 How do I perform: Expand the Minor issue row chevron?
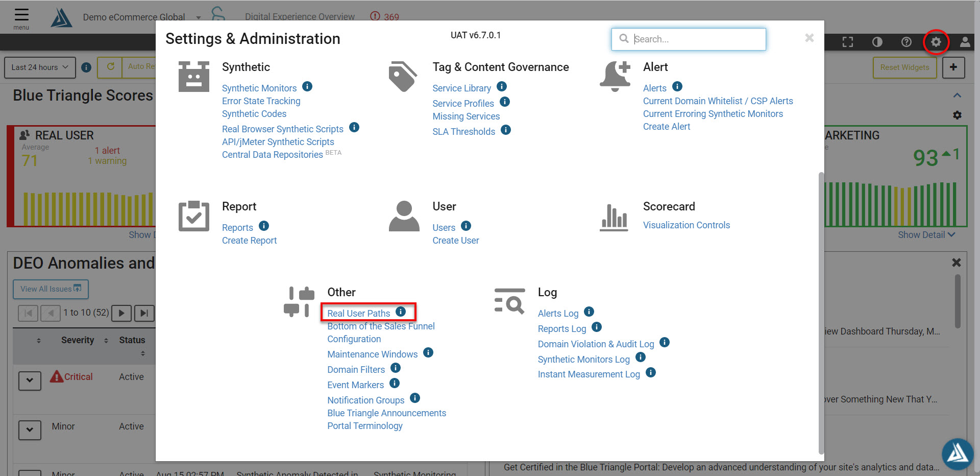coord(30,430)
